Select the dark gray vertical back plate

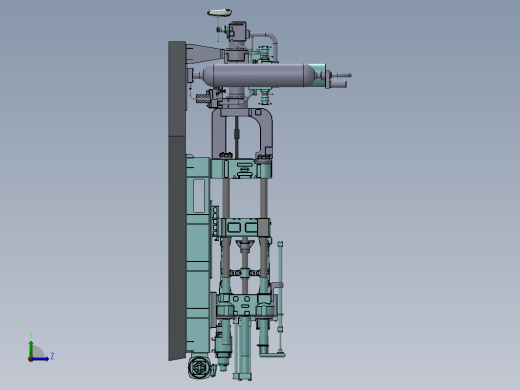tap(177, 200)
